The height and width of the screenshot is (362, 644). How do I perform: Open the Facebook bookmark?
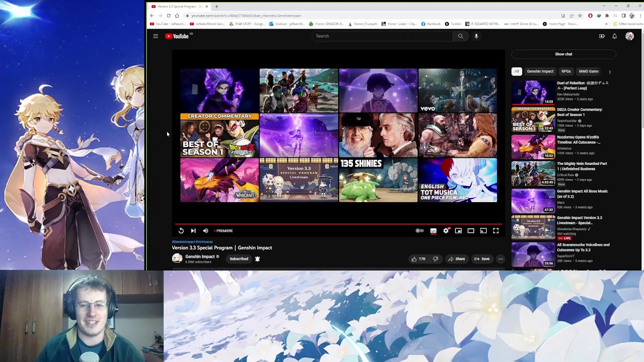click(x=431, y=24)
